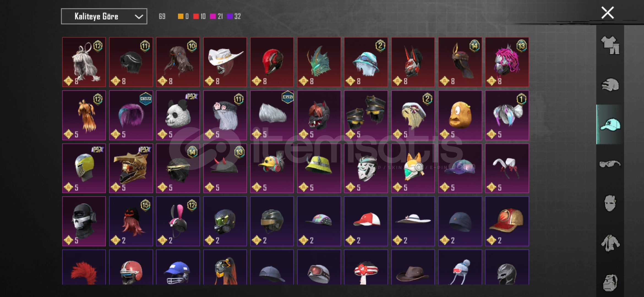Filter by red quality swatch showing 10

pyautogui.click(x=200, y=16)
